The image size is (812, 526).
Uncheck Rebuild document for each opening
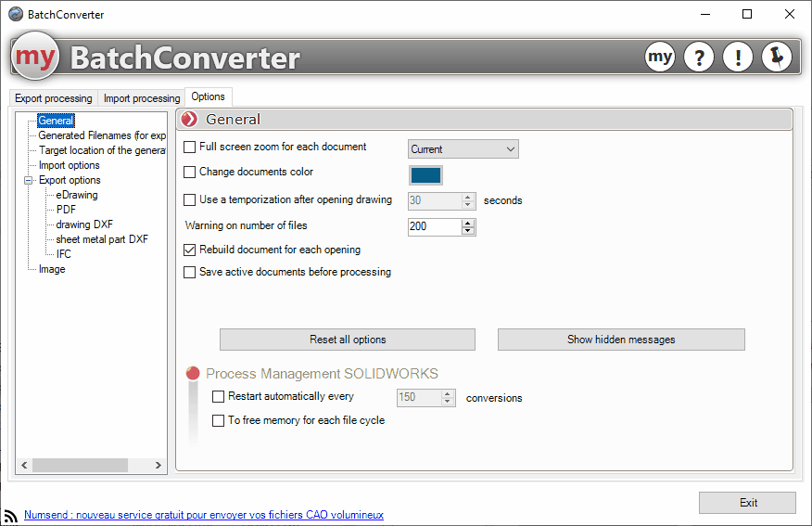tap(190, 250)
